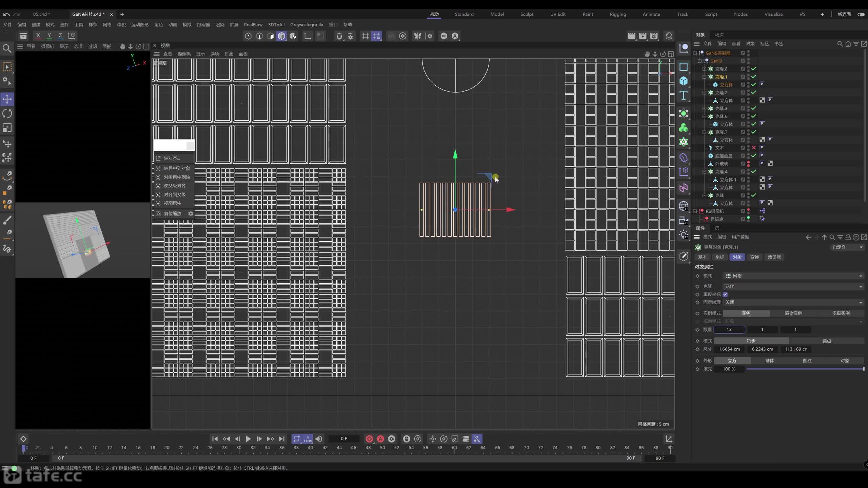This screenshot has height=488, width=868.
Task: Open the search icon in left sidebar
Action: coord(7,48)
